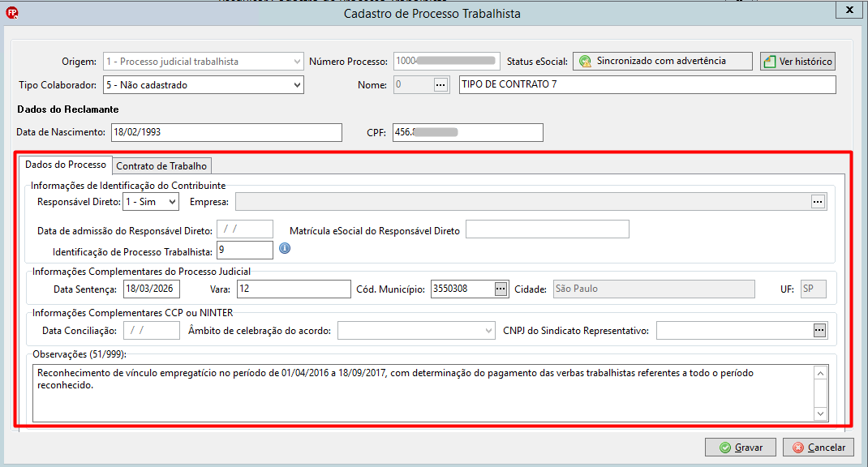Viewport: 868px width, 467px height.
Task: Click the Cidade field showing São Paulo
Action: pyautogui.click(x=654, y=289)
